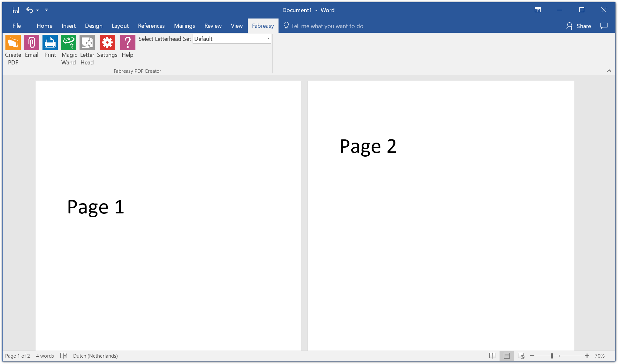619x364 pixels.
Task: Click the zoom slider handle
Action: (552, 356)
